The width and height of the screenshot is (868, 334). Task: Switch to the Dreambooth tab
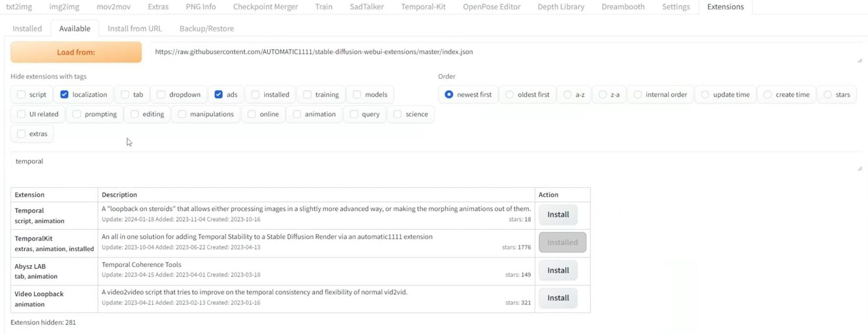[623, 7]
